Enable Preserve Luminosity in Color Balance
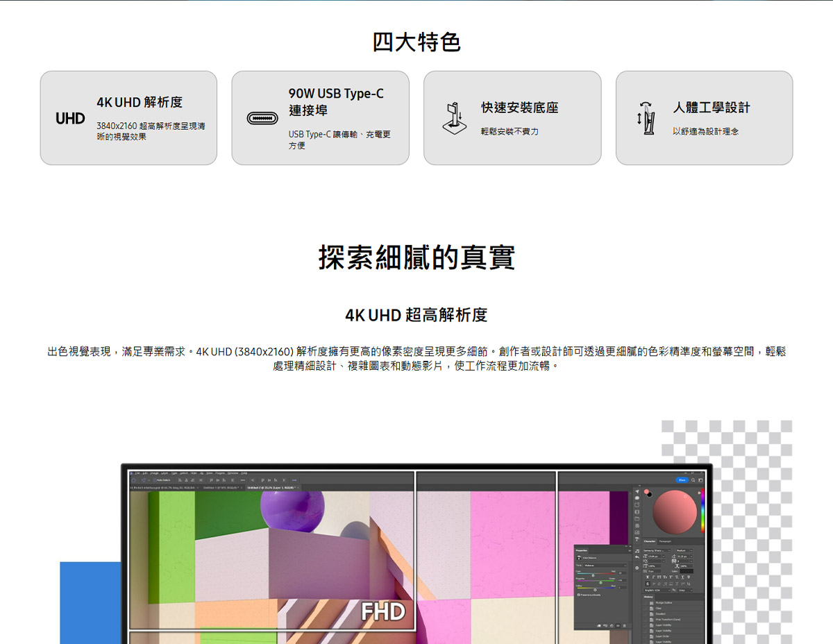The width and height of the screenshot is (833, 644). tap(579, 595)
